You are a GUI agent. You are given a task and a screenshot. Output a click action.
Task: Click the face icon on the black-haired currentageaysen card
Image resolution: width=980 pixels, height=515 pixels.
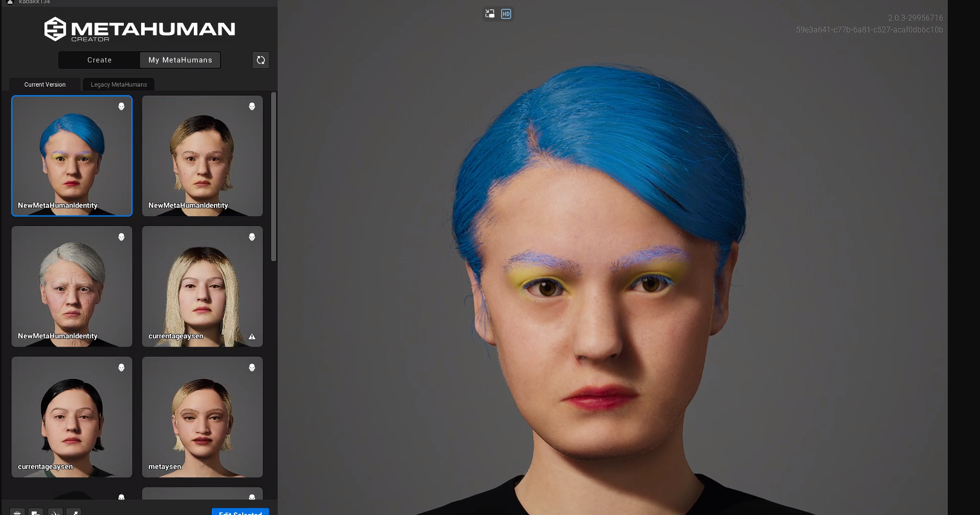click(121, 367)
